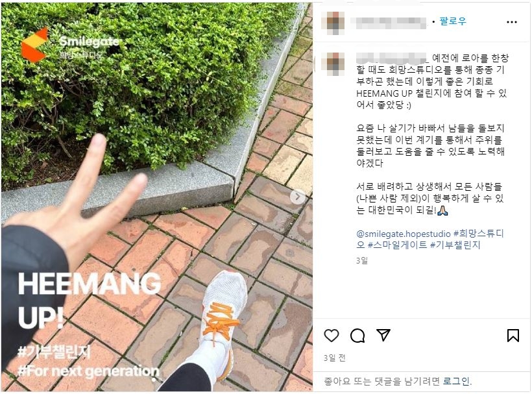Open comments via the speech bubble icon
Screen dimensions: 532x394
point(357,336)
